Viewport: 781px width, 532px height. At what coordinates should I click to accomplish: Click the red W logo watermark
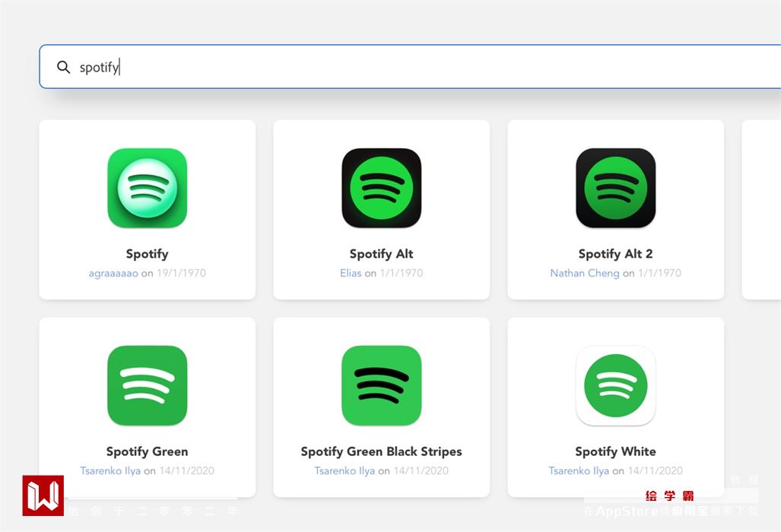pos(43,496)
